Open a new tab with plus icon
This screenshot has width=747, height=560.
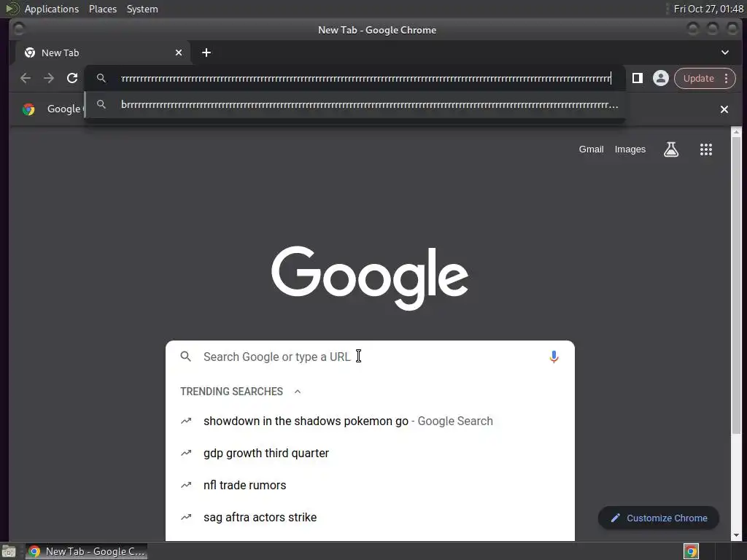point(206,52)
